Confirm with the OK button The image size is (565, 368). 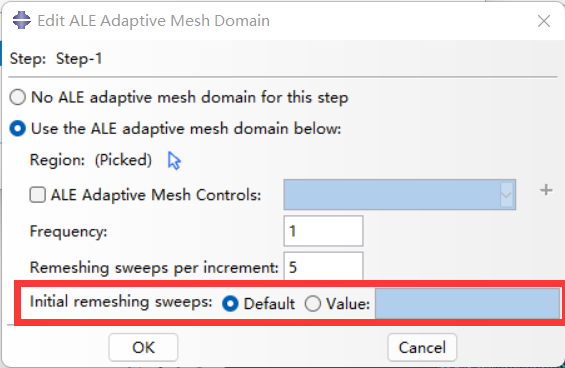click(143, 347)
